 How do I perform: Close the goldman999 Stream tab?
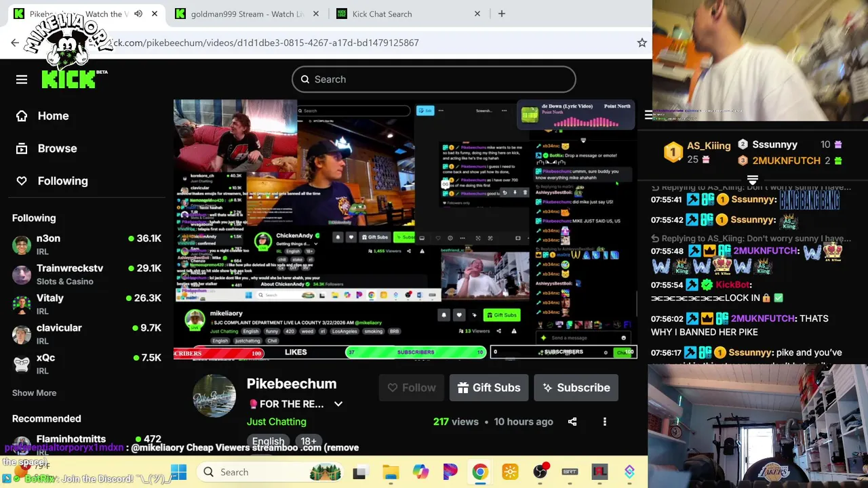tap(315, 14)
